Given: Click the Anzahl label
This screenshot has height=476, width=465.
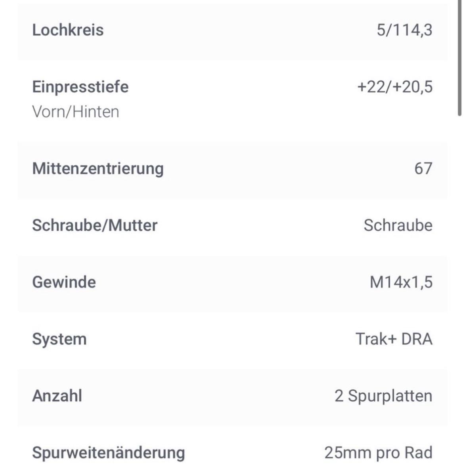Looking at the screenshot, I should tap(57, 396).
